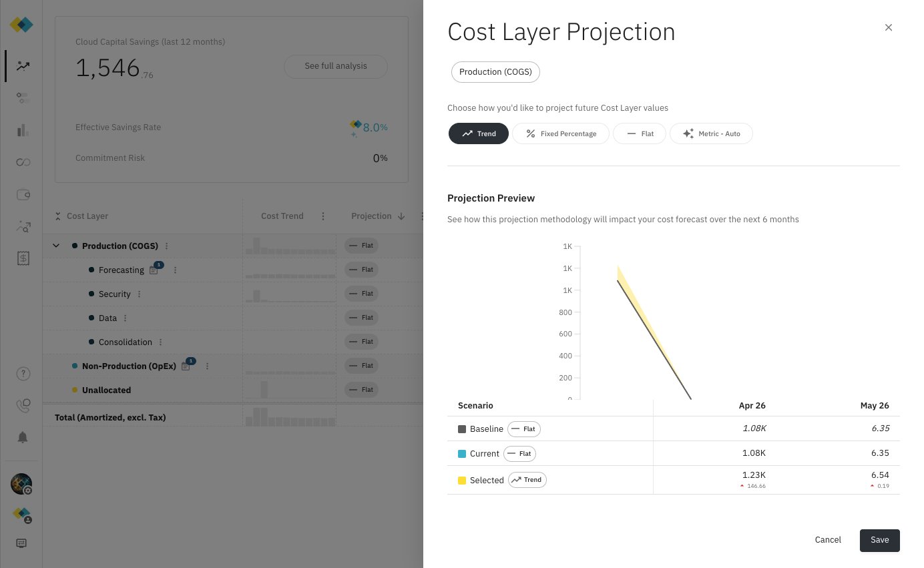This screenshot has height=568, width=924.
Task: Select the Fixed Percentage projection method
Action: (x=561, y=133)
